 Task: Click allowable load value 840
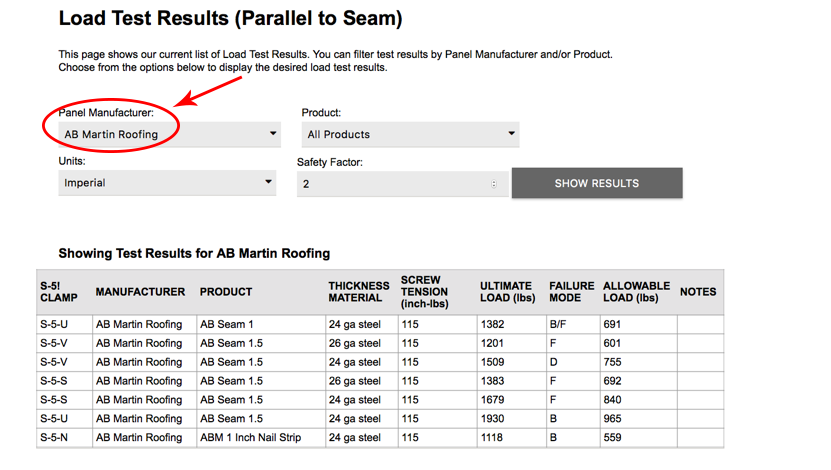613,400
